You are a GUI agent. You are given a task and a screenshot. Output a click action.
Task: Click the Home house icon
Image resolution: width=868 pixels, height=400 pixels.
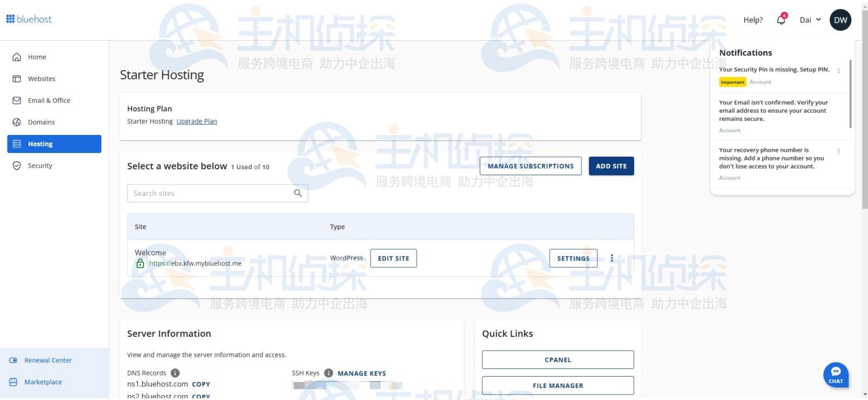tap(17, 57)
